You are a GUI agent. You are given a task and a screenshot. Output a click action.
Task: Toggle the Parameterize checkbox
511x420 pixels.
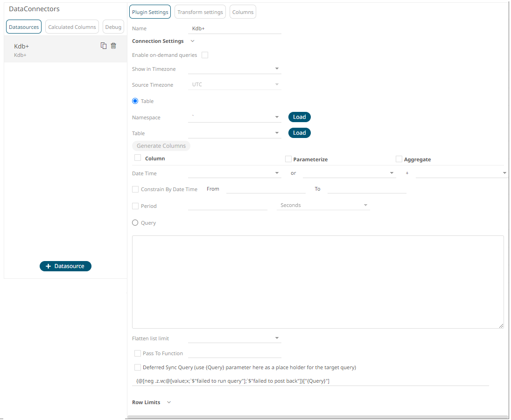(x=288, y=159)
